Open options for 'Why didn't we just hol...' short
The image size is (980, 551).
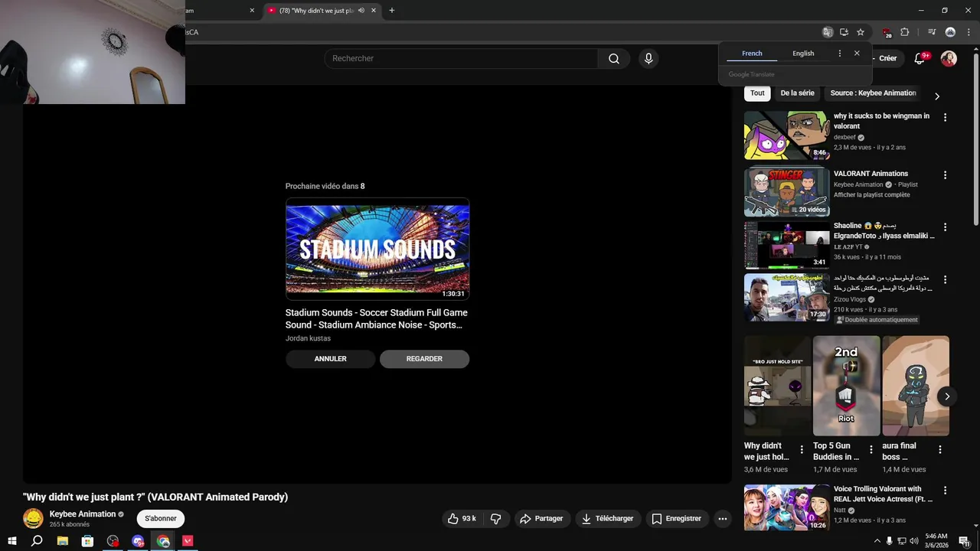tap(802, 449)
